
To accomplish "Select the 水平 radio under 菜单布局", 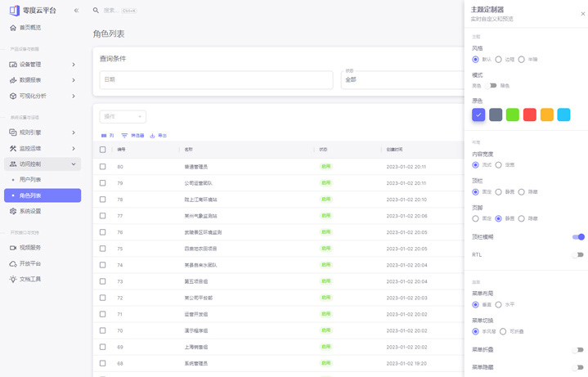I will 498,304.
